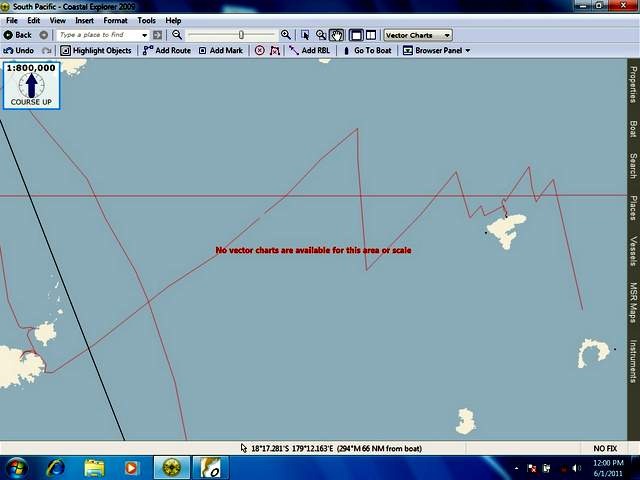Click Add Route
The width and height of the screenshot is (640, 480).
(167, 51)
